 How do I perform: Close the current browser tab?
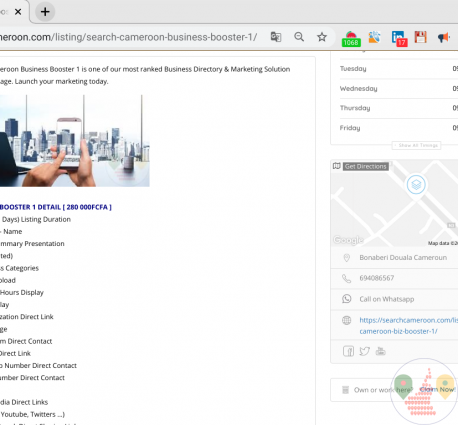tap(18, 12)
